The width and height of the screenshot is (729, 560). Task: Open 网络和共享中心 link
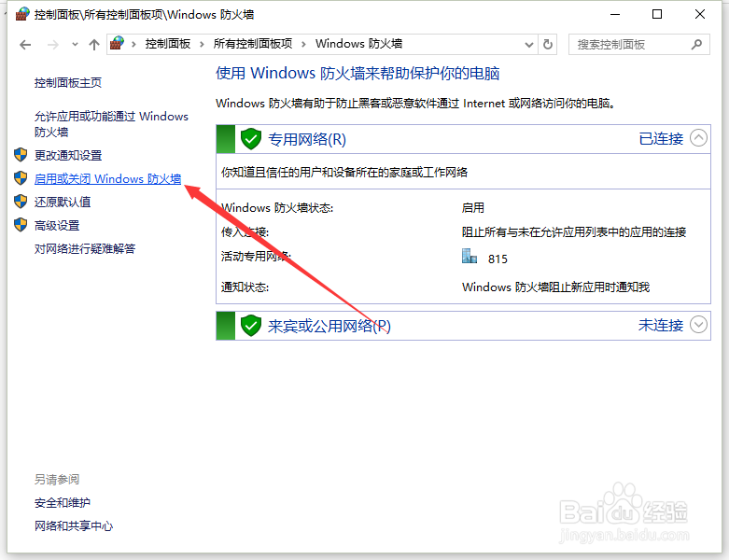pyautogui.click(x=74, y=525)
